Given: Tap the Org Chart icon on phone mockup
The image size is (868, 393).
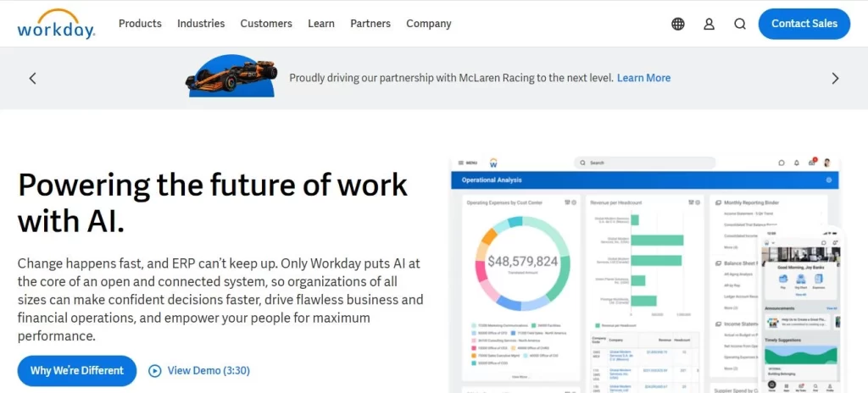Looking at the screenshot, I should click(800, 280).
